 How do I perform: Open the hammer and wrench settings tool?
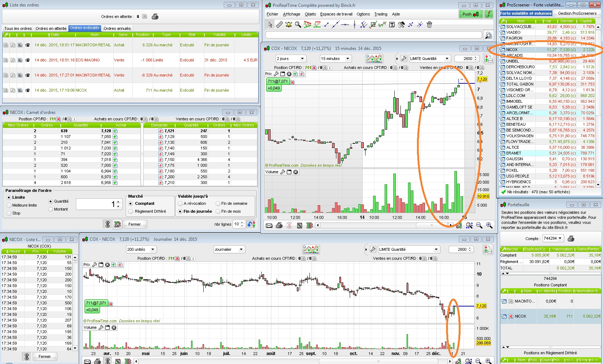coord(402,24)
